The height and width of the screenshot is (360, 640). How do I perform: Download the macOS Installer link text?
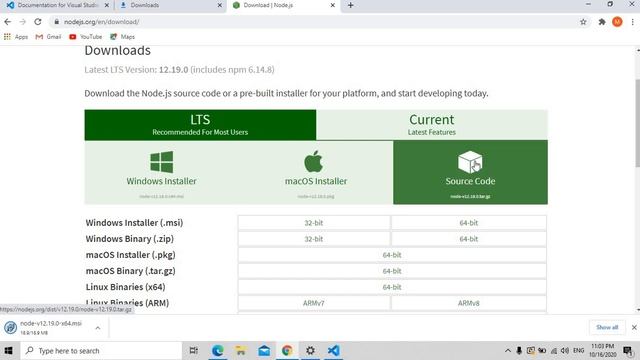point(316,181)
